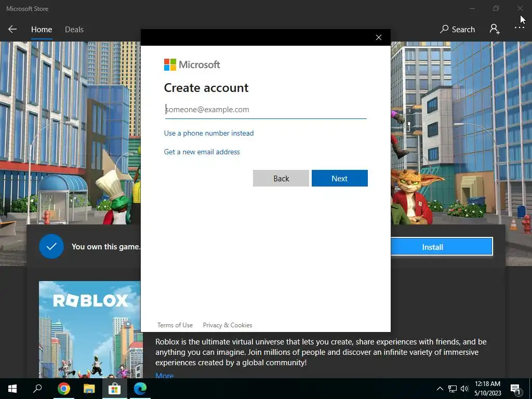Image resolution: width=532 pixels, height=399 pixels.
Task: Click the Next button
Action: (340, 179)
